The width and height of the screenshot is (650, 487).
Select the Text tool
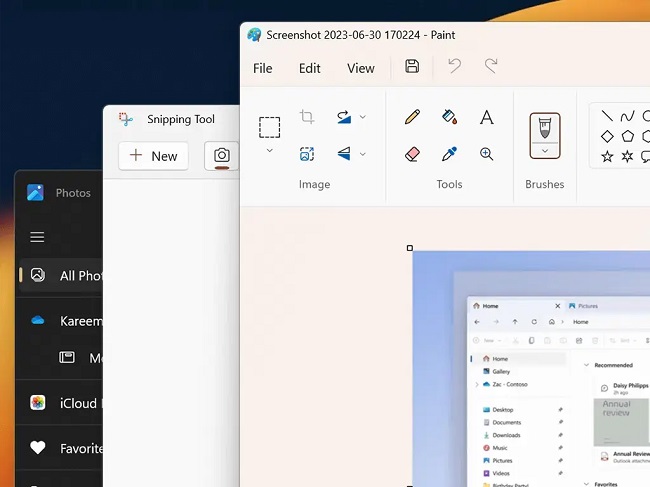point(487,117)
